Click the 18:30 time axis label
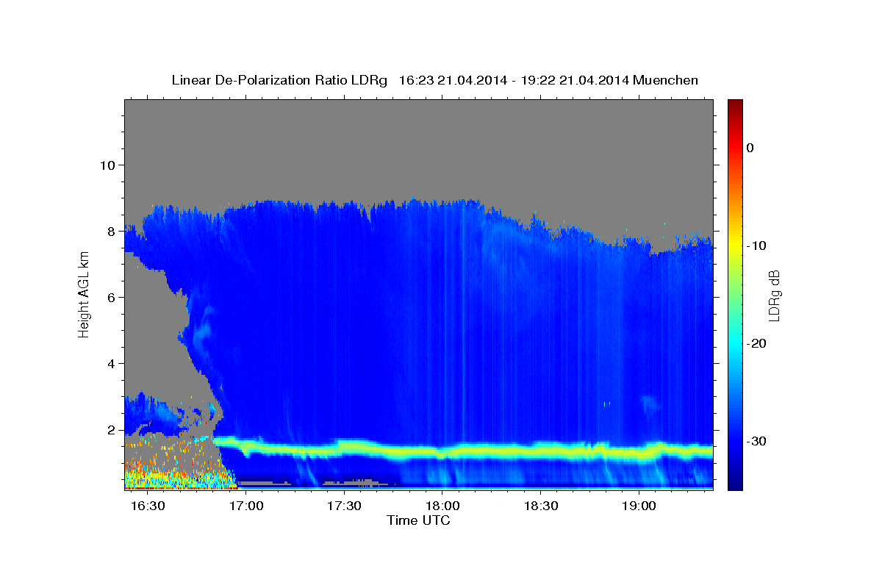Image resolution: width=882 pixels, height=588 pixels. (x=540, y=506)
